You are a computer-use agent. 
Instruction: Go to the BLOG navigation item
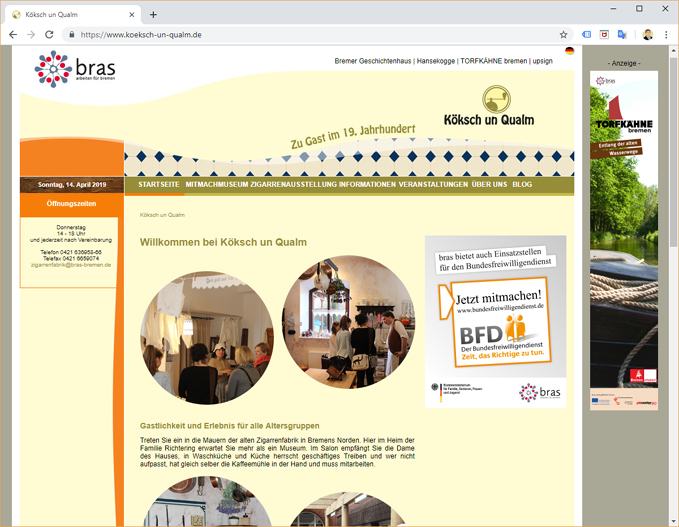coord(522,185)
